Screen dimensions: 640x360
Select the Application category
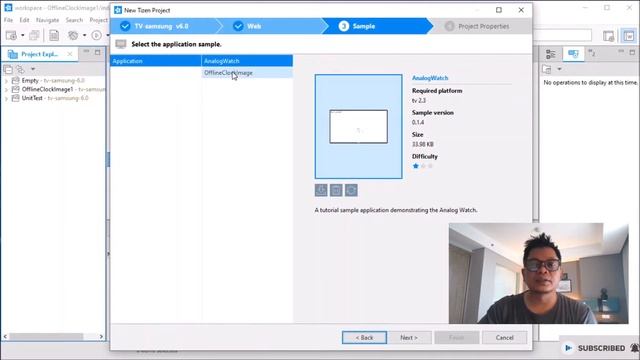pos(156,61)
